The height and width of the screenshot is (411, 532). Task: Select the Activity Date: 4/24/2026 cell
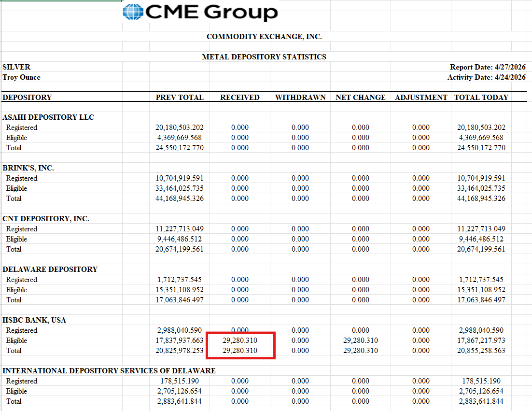click(x=487, y=77)
